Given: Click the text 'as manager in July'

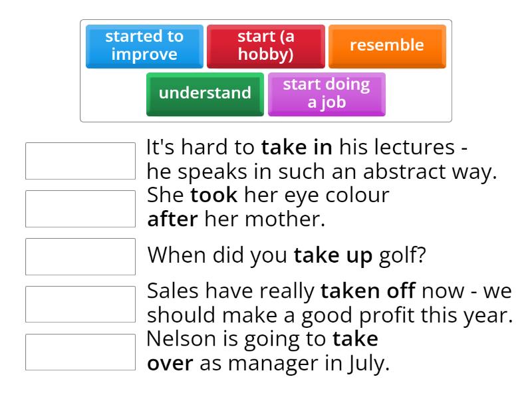Looking at the screenshot, I should pos(295,363).
